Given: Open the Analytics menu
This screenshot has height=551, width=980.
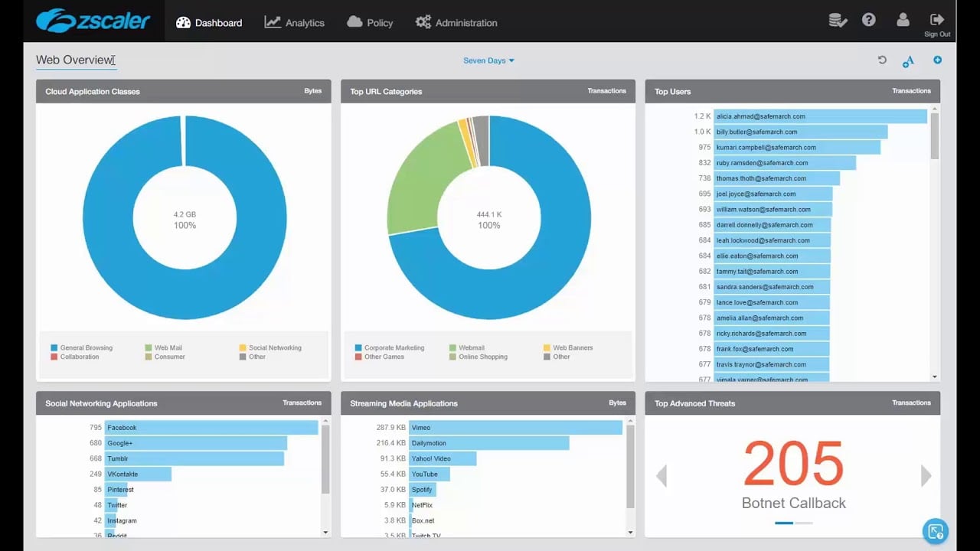Looking at the screenshot, I should 295,22.
